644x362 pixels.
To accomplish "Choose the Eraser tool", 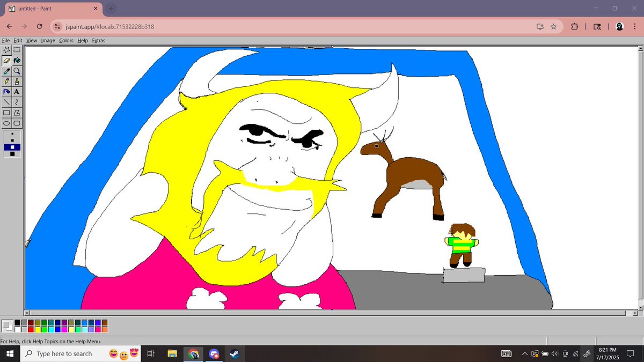I will 7,61.
